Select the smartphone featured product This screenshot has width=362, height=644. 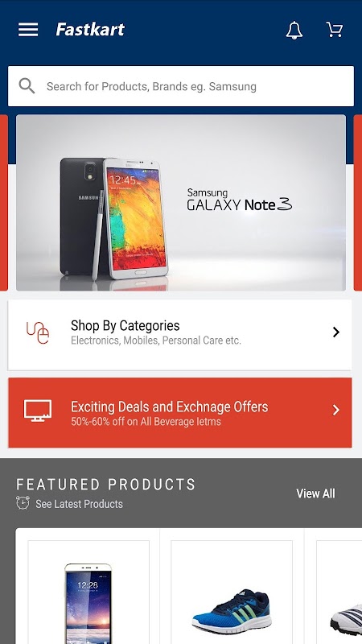tap(88, 592)
